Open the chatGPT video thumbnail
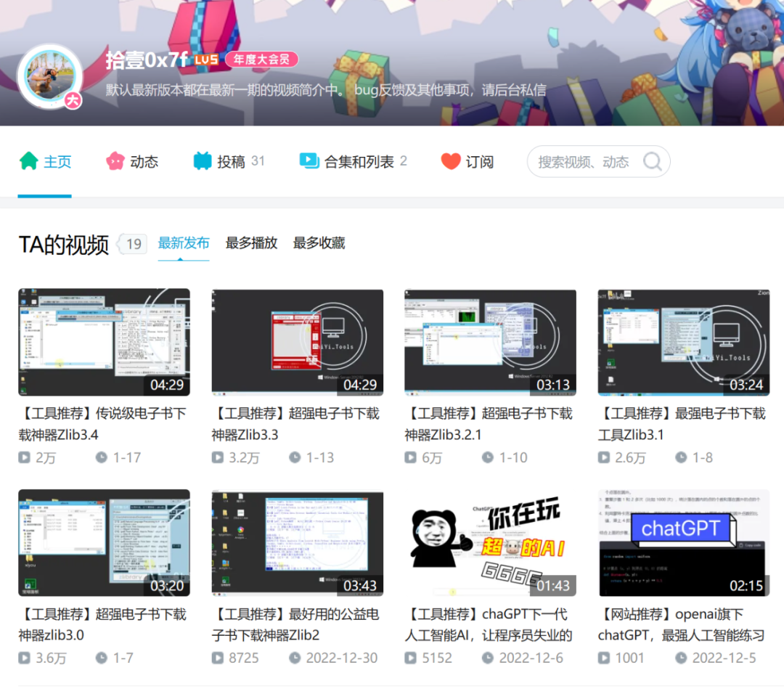The height and width of the screenshot is (694, 784). coord(684,543)
